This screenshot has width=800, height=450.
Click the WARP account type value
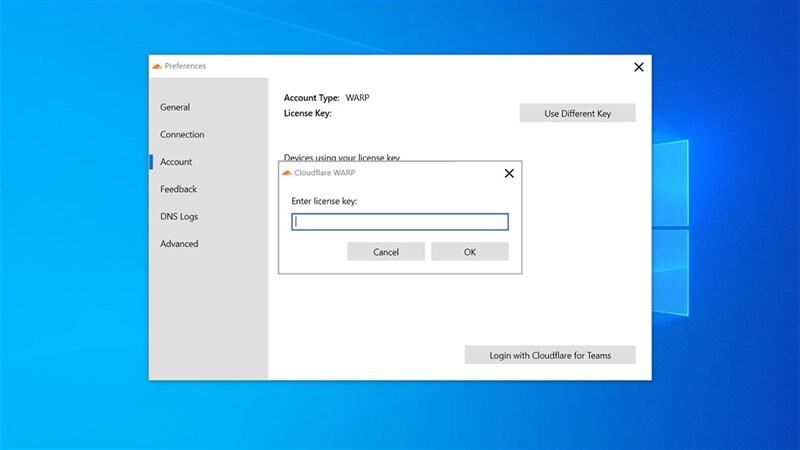(x=357, y=97)
